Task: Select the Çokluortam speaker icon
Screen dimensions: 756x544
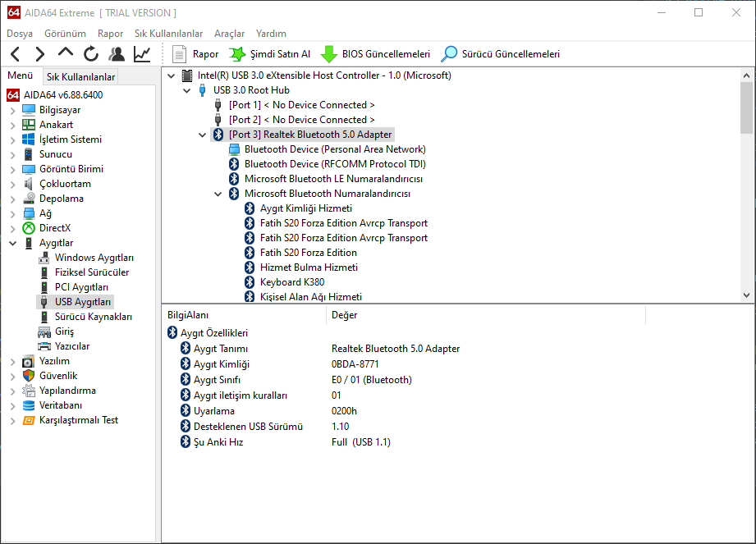Action: click(x=29, y=184)
